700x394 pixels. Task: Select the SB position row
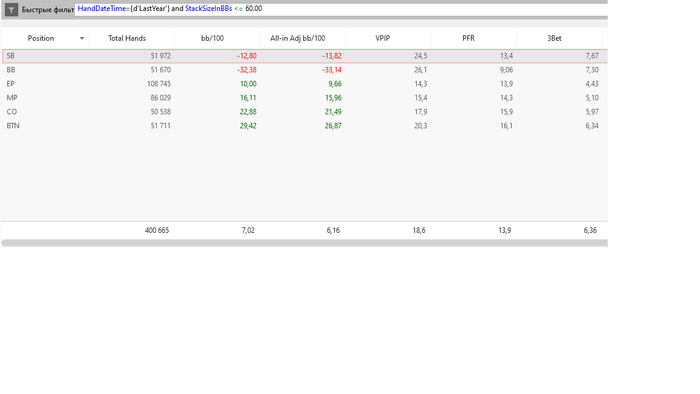click(x=304, y=56)
